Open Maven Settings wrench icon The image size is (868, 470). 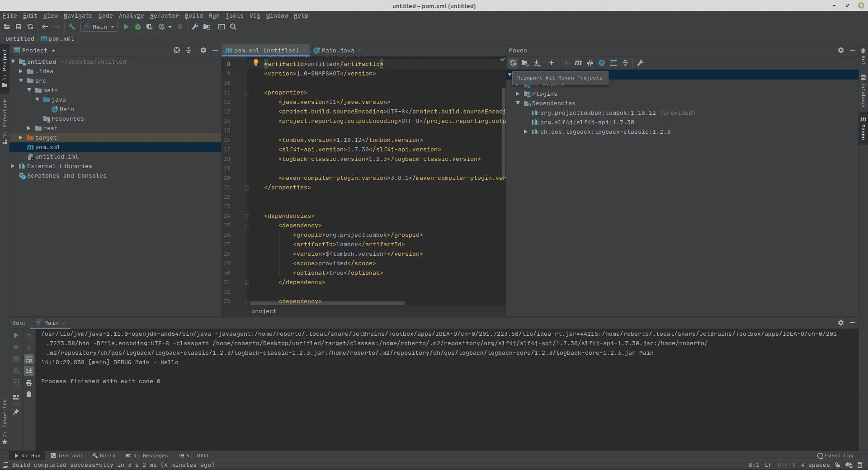click(640, 63)
